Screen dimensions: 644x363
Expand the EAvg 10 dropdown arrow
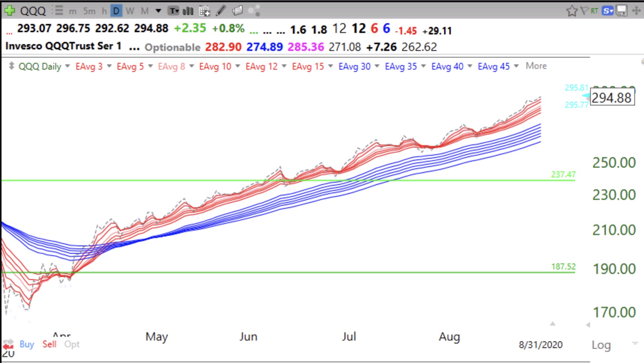tap(237, 66)
